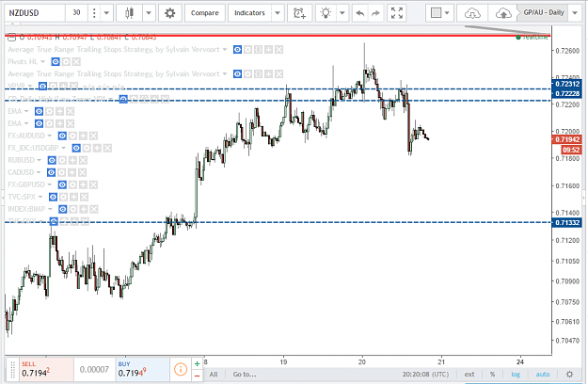Viewport: 588px width, 384px height.
Task: Hide the first EMA indicator
Action: (39, 111)
